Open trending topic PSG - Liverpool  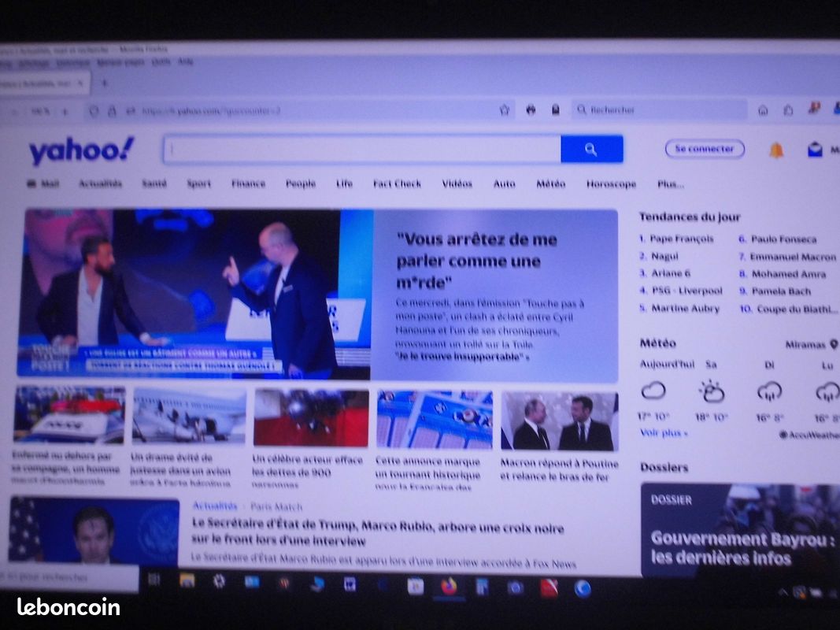(x=686, y=291)
